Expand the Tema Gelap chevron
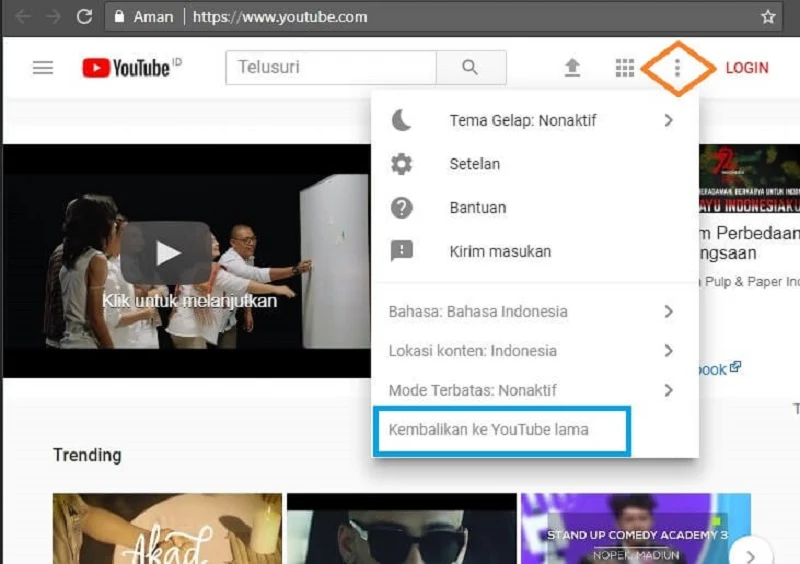This screenshot has height=564, width=800. click(x=668, y=120)
